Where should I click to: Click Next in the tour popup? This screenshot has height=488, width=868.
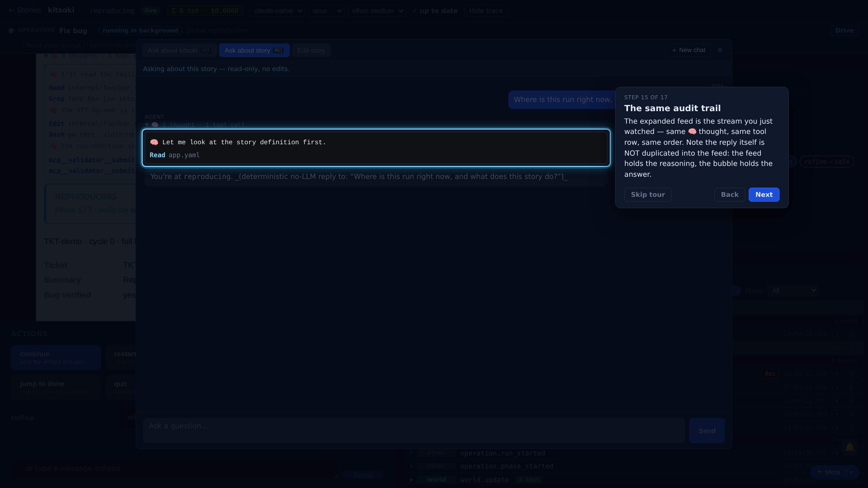coord(764,194)
